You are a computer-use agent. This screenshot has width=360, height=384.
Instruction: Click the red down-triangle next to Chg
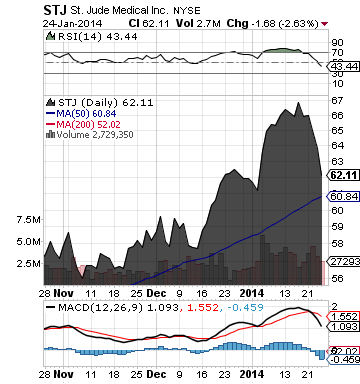point(325,24)
